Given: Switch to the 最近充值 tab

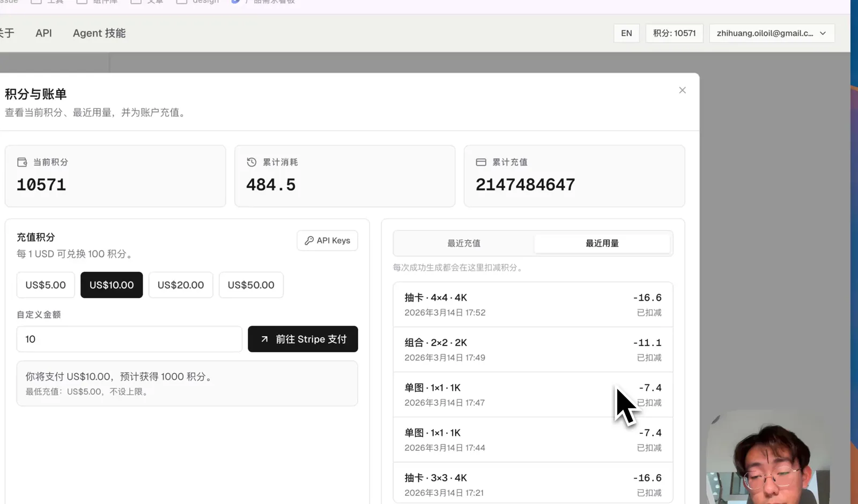Looking at the screenshot, I should tap(464, 243).
